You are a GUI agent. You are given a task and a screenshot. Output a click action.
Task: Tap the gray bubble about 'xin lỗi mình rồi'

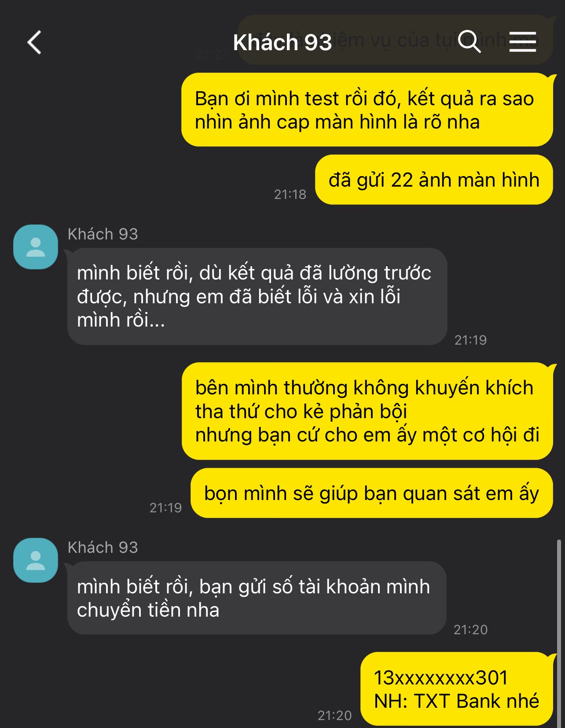(x=257, y=296)
